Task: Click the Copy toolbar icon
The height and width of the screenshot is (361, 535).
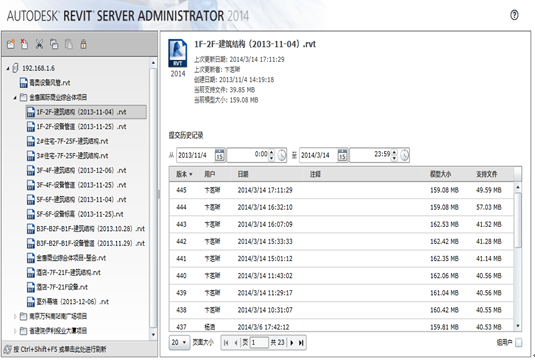Action: coord(54,44)
